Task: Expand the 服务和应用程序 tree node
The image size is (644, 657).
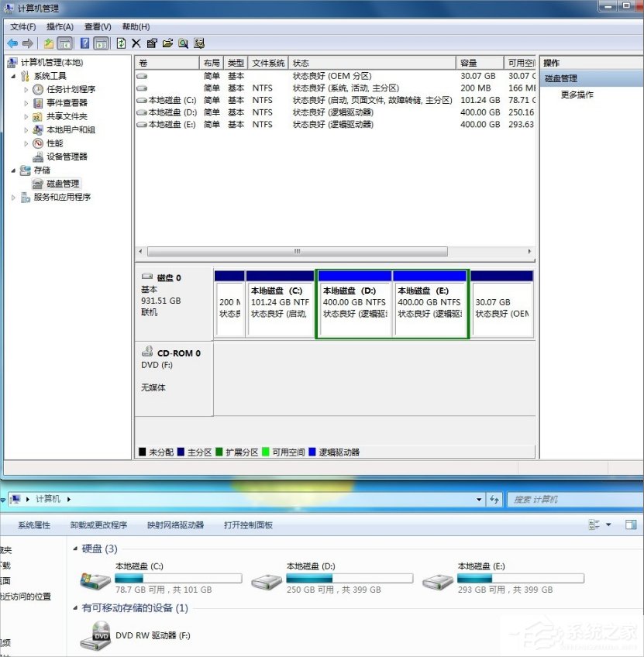Action: tap(13, 197)
